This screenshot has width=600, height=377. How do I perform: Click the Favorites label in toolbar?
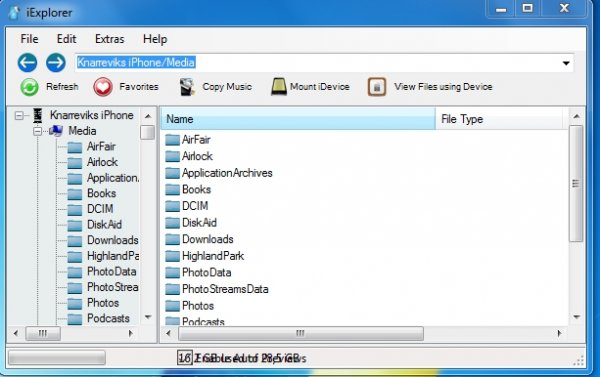point(139,87)
